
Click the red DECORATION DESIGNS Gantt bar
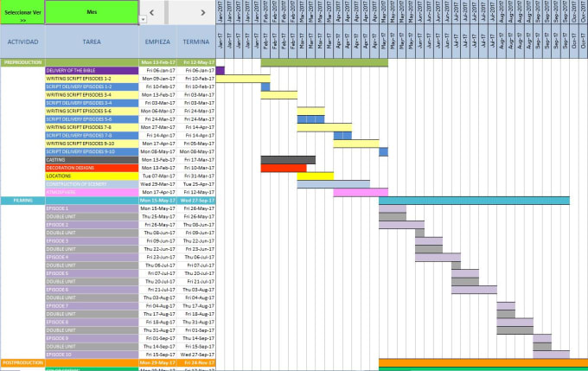point(284,168)
